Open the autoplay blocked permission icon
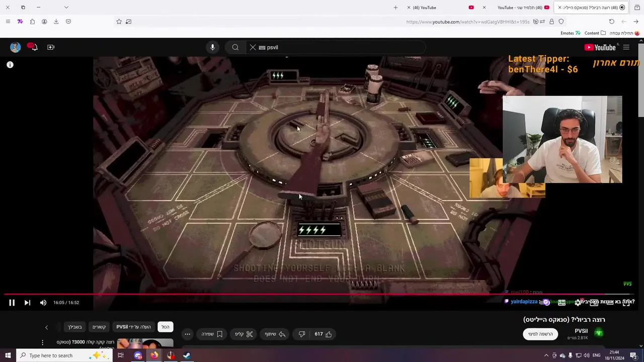Image resolution: width=644 pixels, height=362 pixels. [536, 22]
